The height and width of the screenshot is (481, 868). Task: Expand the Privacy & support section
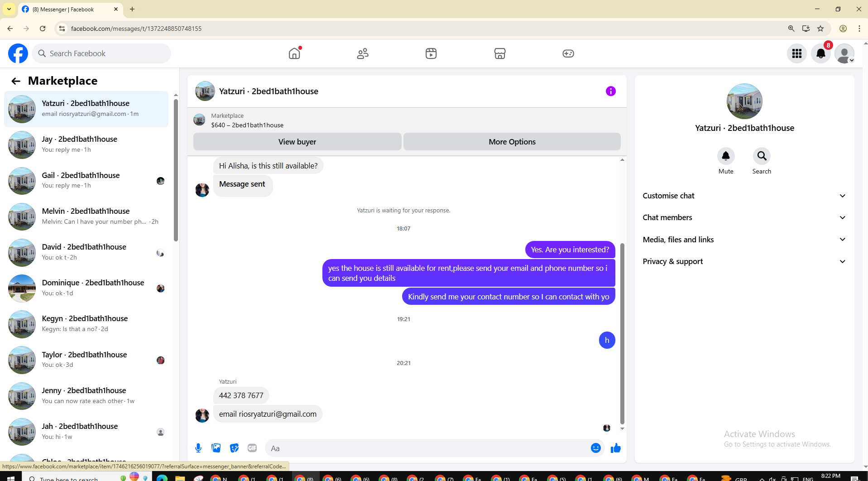tap(744, 261)
